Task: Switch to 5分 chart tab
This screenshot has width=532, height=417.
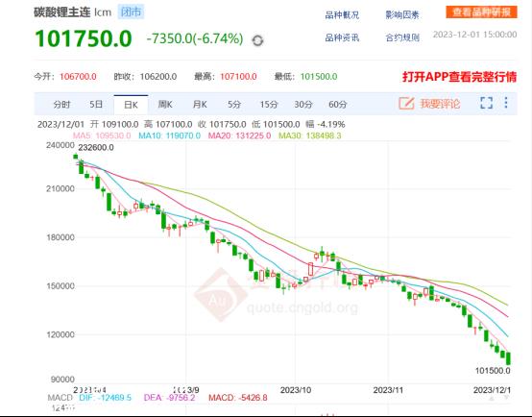Action: tap(234, 104)
